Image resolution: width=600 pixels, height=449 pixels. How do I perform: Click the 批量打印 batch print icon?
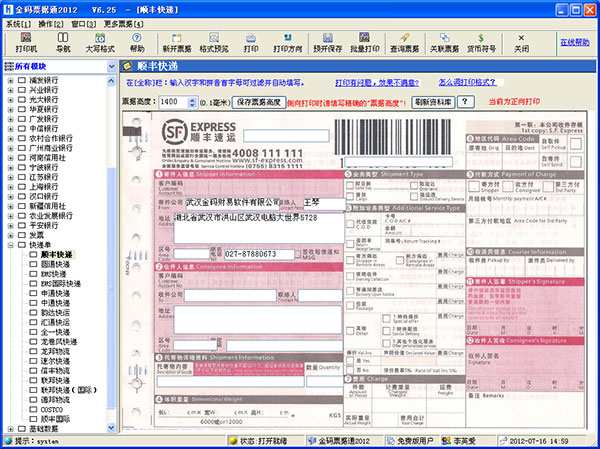[365, 38]
